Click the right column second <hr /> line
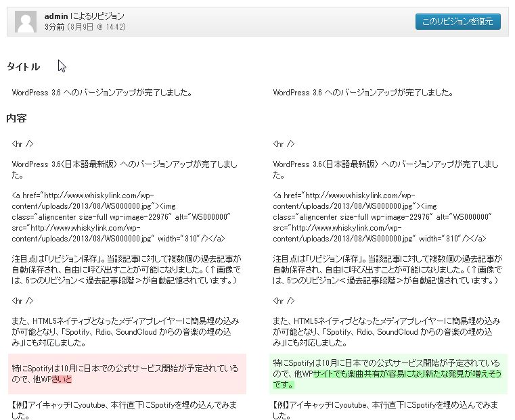Viewport: 515px width, 420px height. 284,300
